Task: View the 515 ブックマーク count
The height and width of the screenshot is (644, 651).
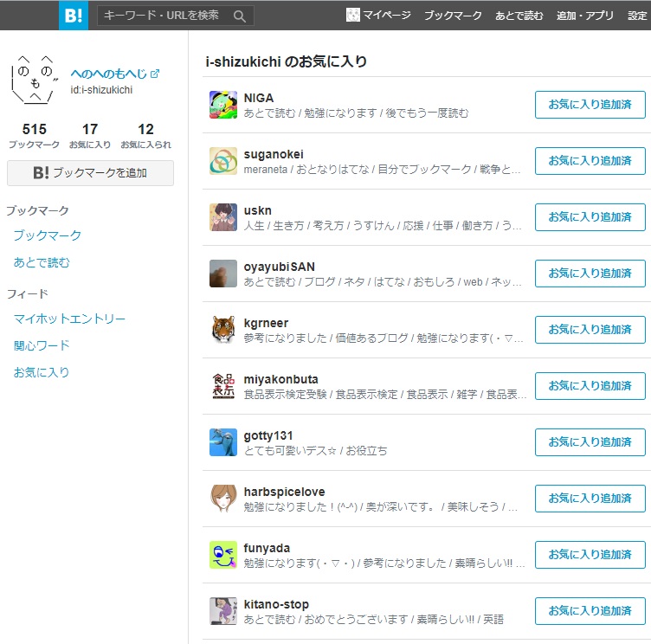Action: point(34,135)
